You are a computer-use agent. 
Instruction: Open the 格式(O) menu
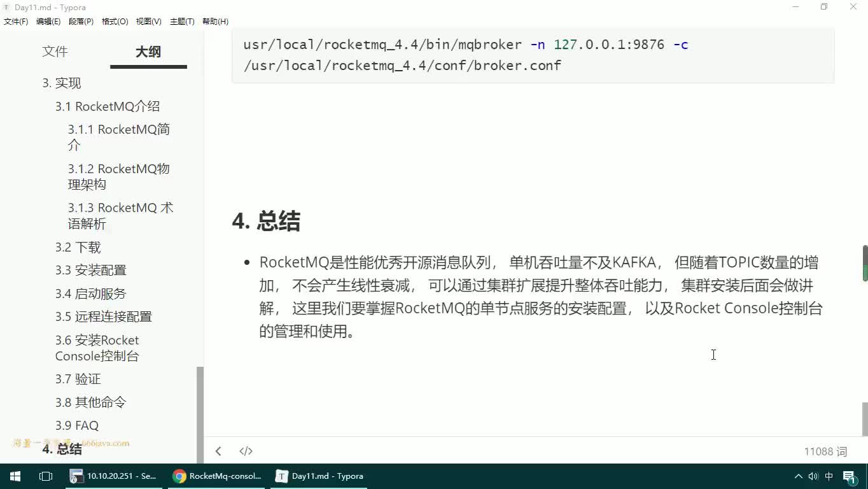click(115, 22)
